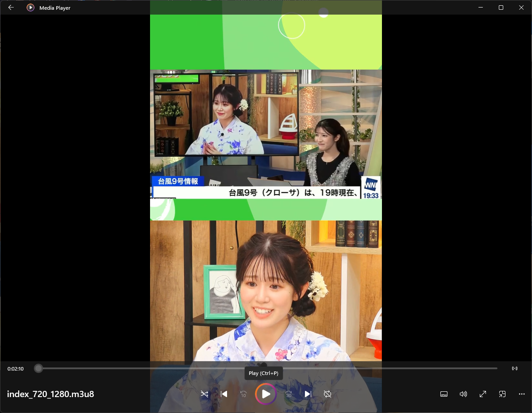
Task: Open the subtitles and captions menu
Action: [x=444, y=394]
